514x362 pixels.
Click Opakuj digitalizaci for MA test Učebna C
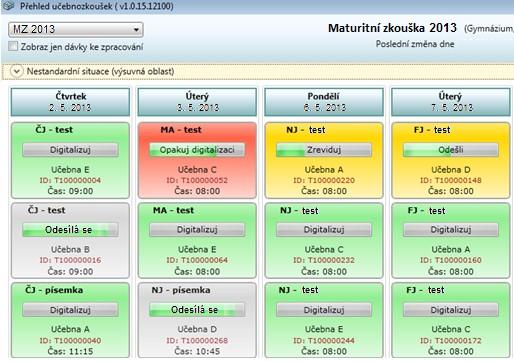pyautogui.click(x=197, y=150)
